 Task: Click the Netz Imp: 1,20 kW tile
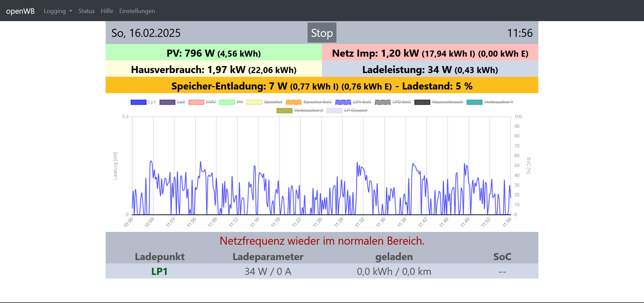click(430, 53)
